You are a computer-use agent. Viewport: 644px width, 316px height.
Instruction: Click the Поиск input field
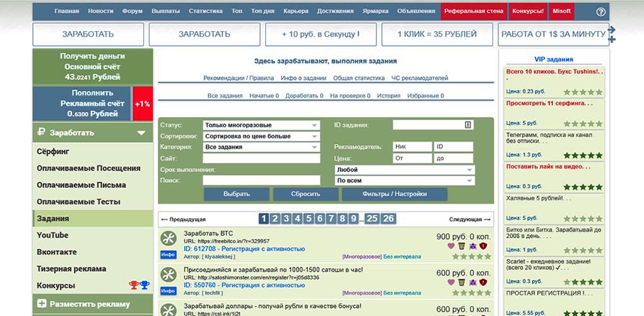coord(261,180)
